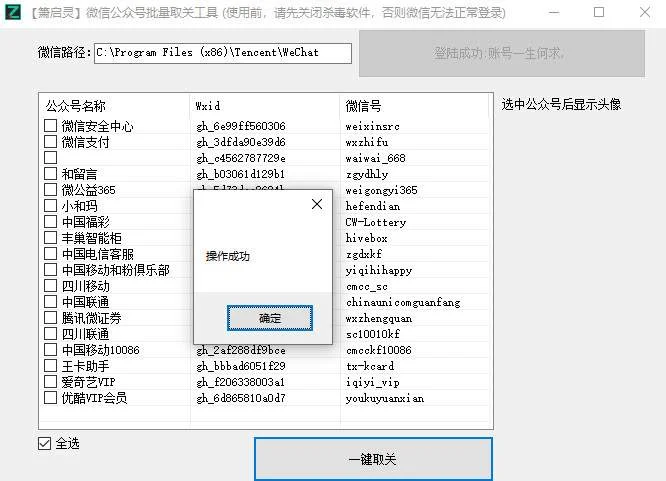Select the 丰巢智能柜 row checkbox
The image size is (666, 481).
(51, 238)
